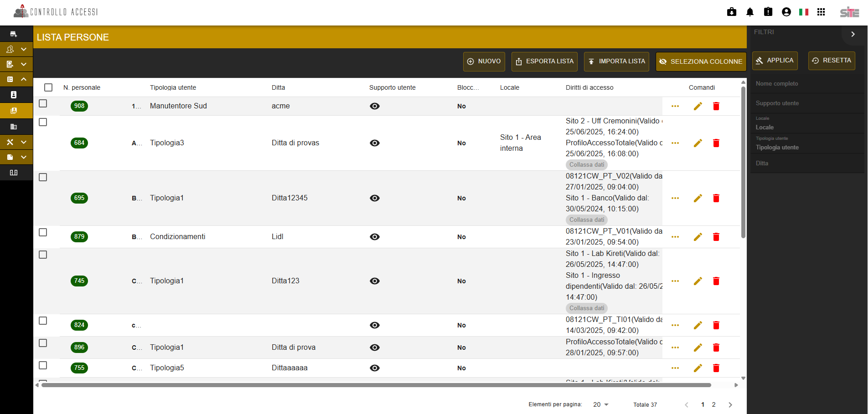
Task: Click the ESPORTA LISTA button
Action: click(x=544, y=61)
